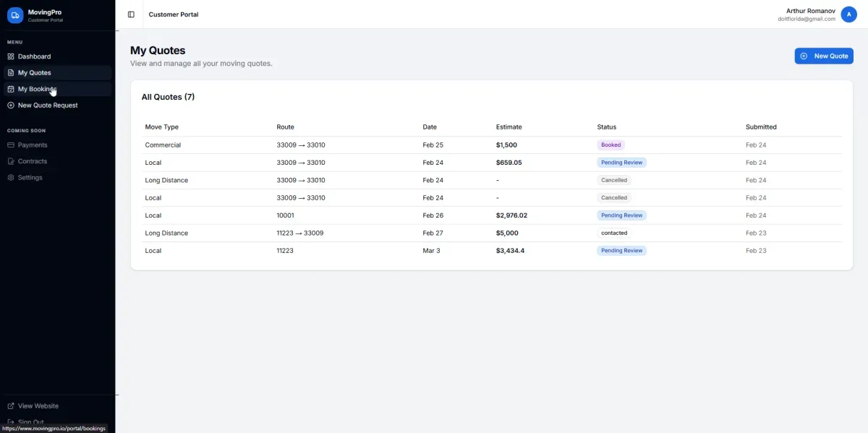Open My Bookings in sidebar
The width and height of the screenshot is (868, 433).
(x=37, y=89)
